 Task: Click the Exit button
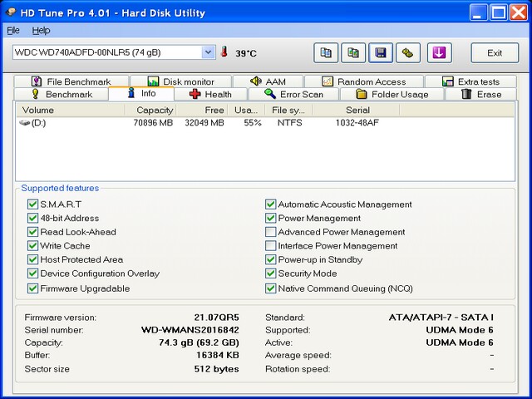tap(495, 53)
